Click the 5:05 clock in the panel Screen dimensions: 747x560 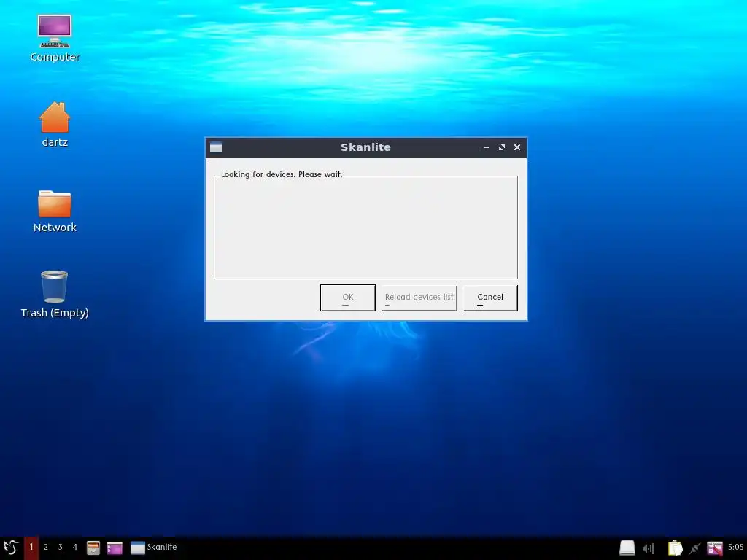[735, 547]
